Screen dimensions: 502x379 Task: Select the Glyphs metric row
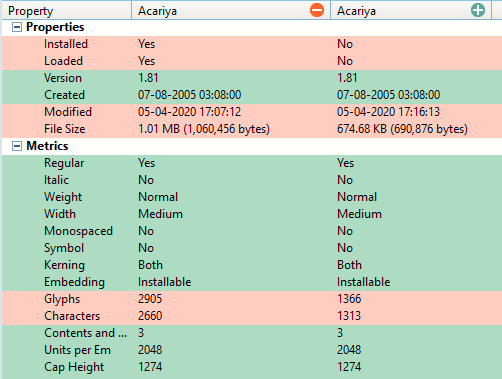252,299
